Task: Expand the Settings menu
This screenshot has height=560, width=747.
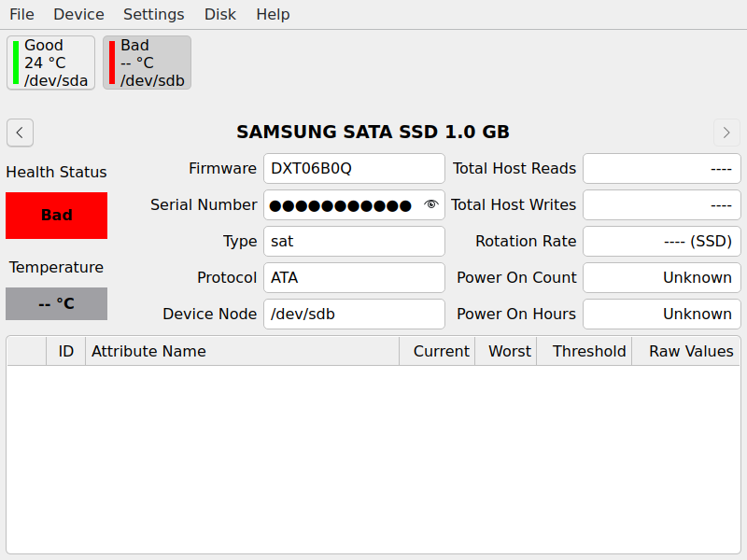Action: click(154, 15)
